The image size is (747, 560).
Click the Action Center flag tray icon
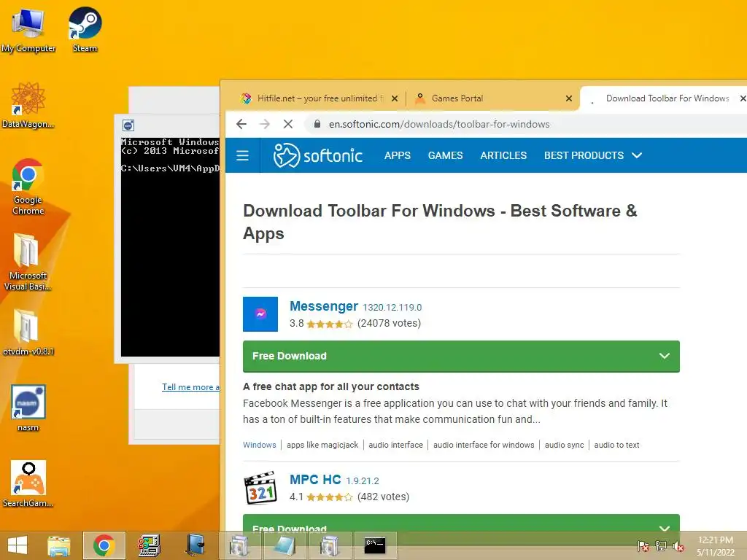pos(643,546)
